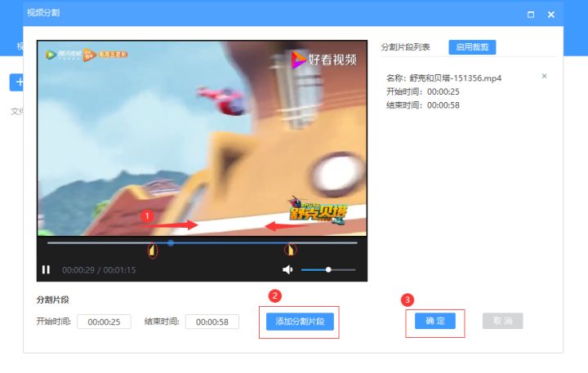The height and width of the screenshot is (373, 588).
Task: Mute the video with speaker icon
Action: (287, 269)
